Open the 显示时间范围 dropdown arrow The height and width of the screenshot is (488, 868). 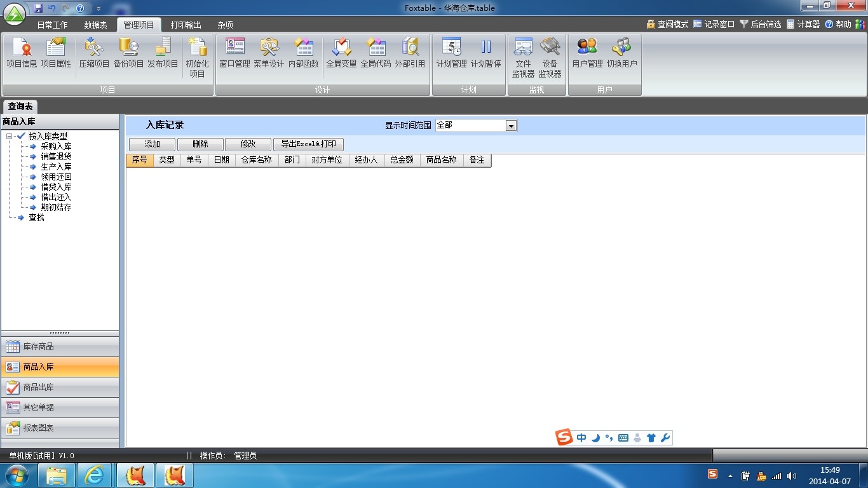coord(511,126)
